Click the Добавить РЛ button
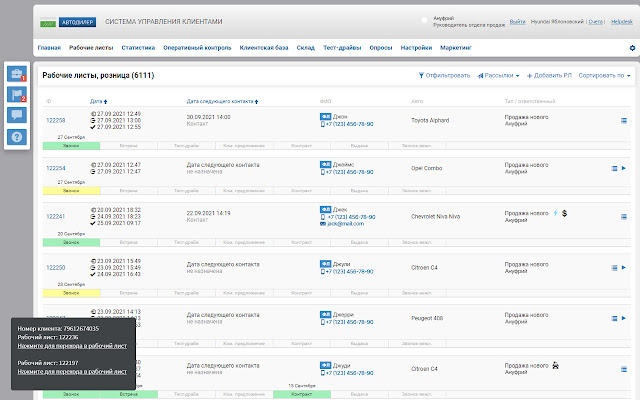 [549, 76]
